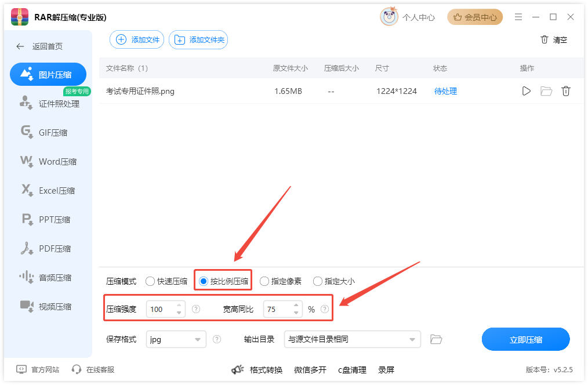This screenshot has width=588, height=385.
Task: Click help icon next to 保存格式
Action: point(217,339)
